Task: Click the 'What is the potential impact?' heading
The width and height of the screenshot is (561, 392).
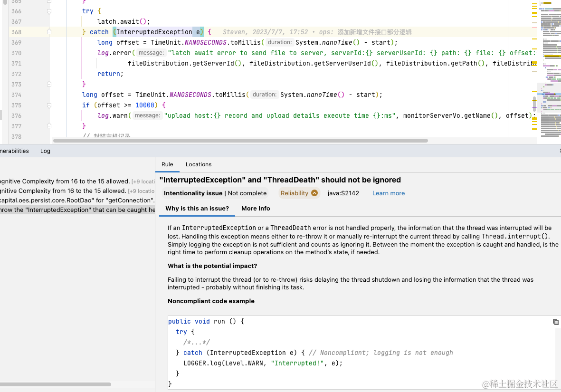Action: [212, 266]
